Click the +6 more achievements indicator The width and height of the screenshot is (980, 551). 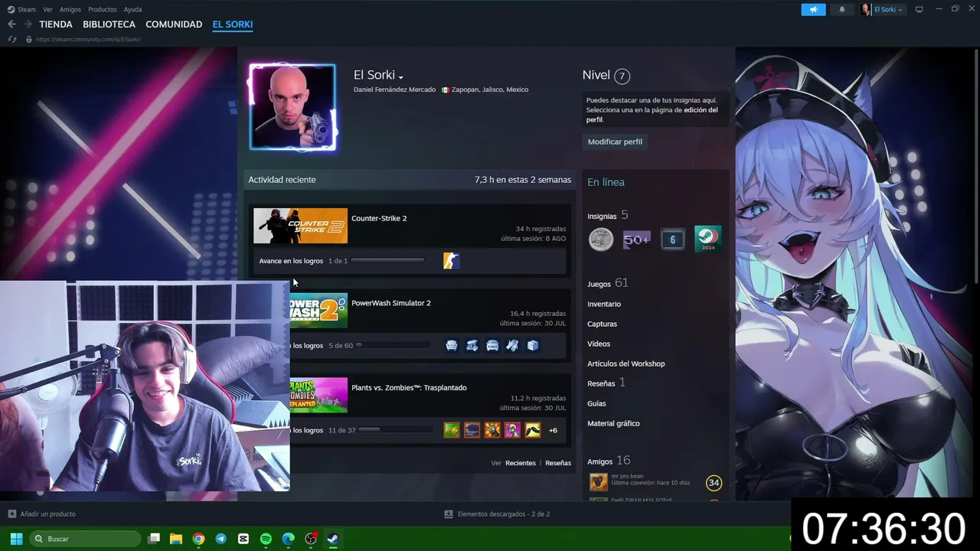(x=553, y=430)
